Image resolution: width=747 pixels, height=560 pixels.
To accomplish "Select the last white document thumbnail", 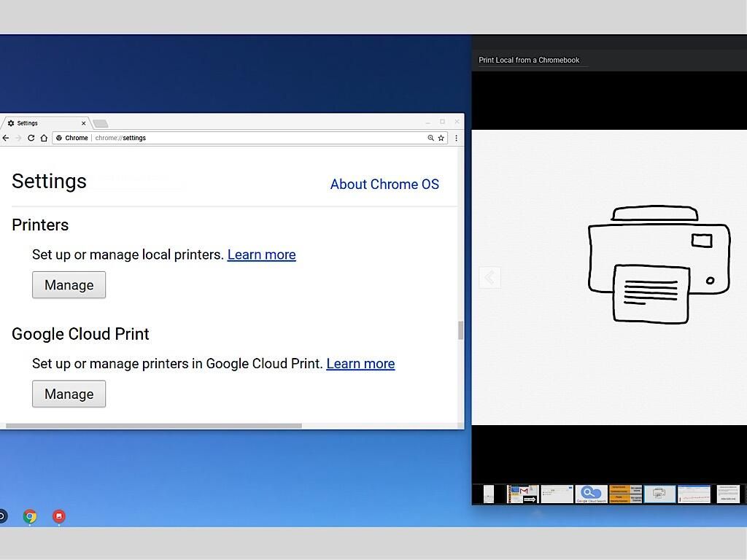I will (x=729, y=494).
